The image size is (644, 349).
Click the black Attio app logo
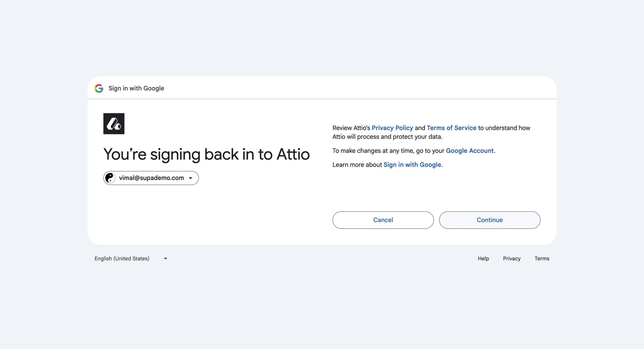coord(114,124)
